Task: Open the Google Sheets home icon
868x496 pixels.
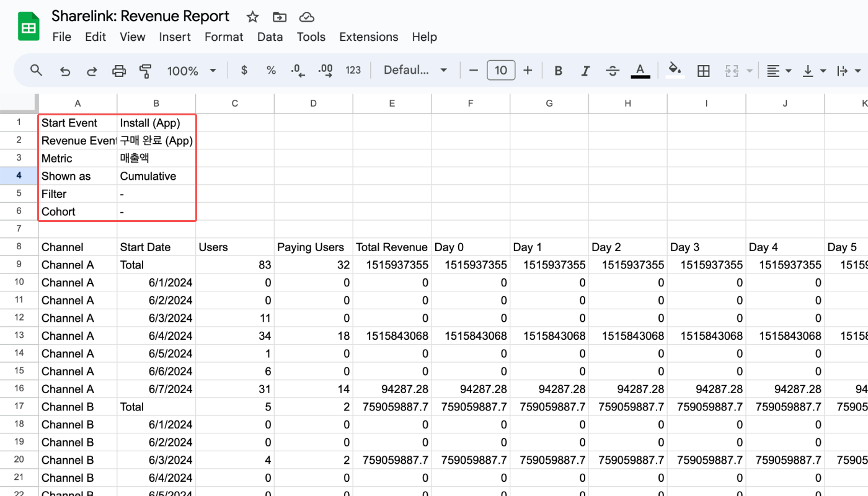Action: pyautogui.click(x=29, y=27)
